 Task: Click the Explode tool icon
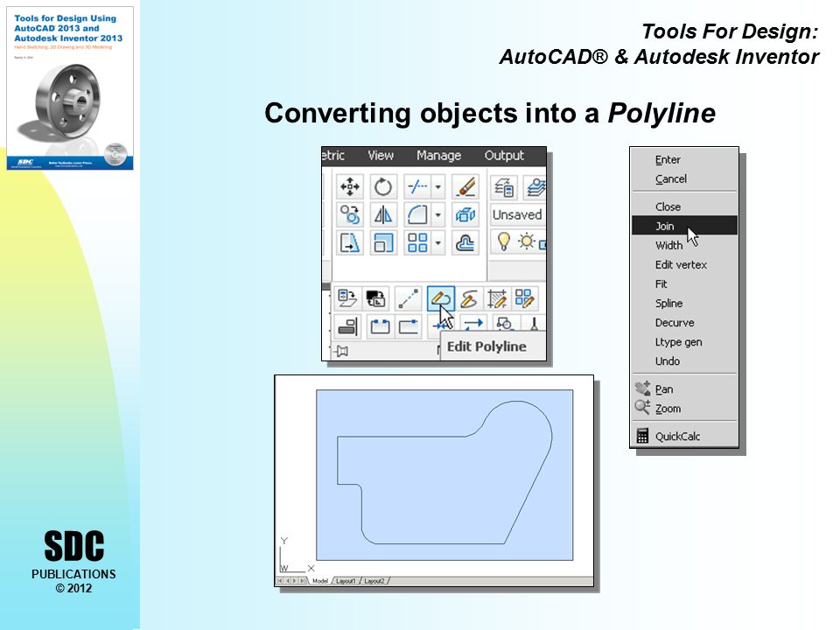coord(465,215)
